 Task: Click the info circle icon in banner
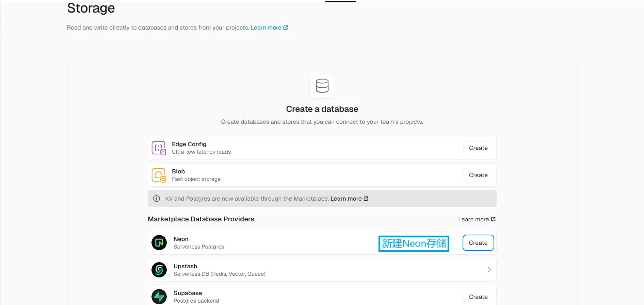coord(157,199)
